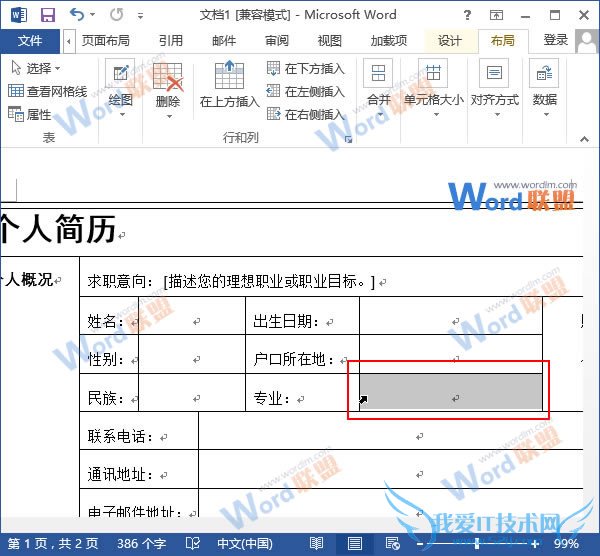Expand the 合并 dropdown arrow
Image resolution: width=600 pixels, height=556 pixels.
coord(380,114)
